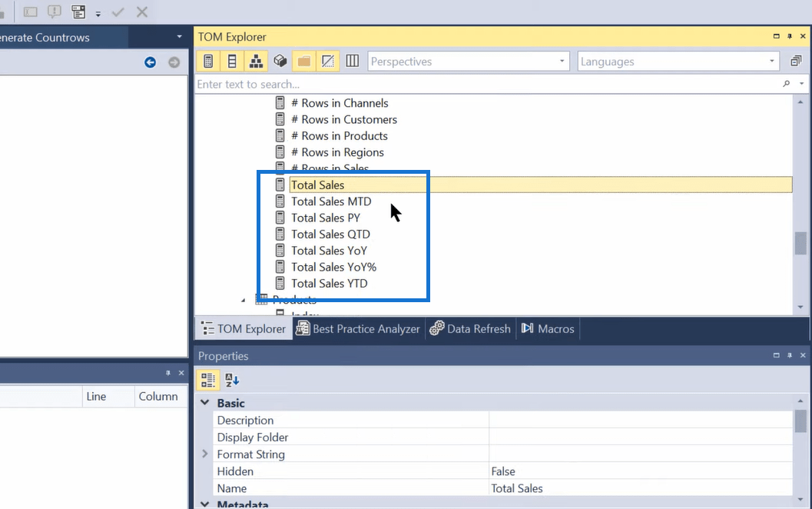Open the Generate Countrows tab dropdown arrow
Image resolution: width=812 pixels, height=509 pixels.
[x=179, y=37]
